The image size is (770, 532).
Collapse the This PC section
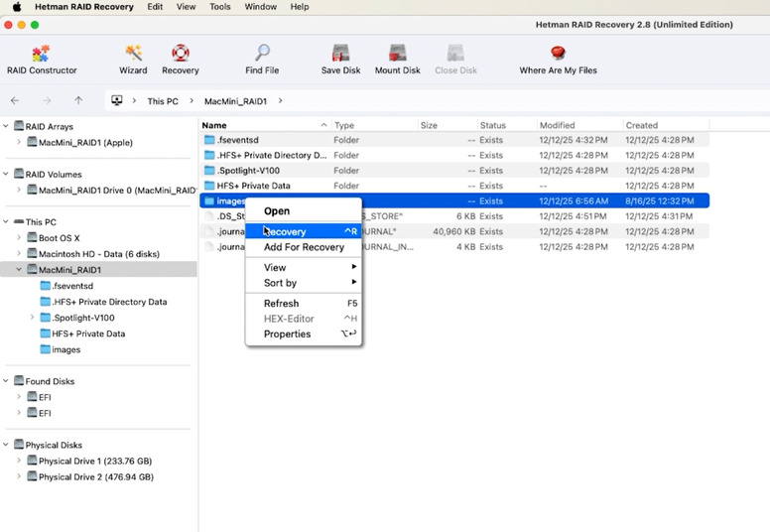tap(6, 221)
